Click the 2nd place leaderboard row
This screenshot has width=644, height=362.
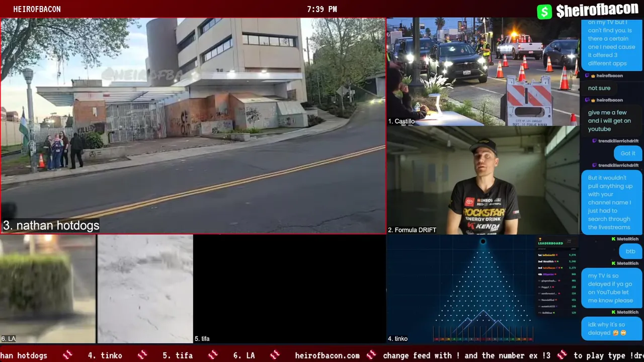coord(557,261)
